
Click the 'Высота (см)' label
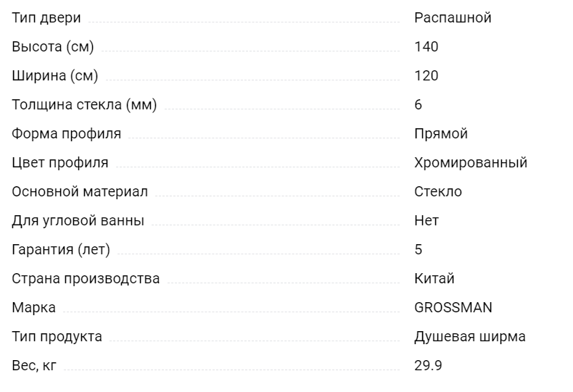53,46
